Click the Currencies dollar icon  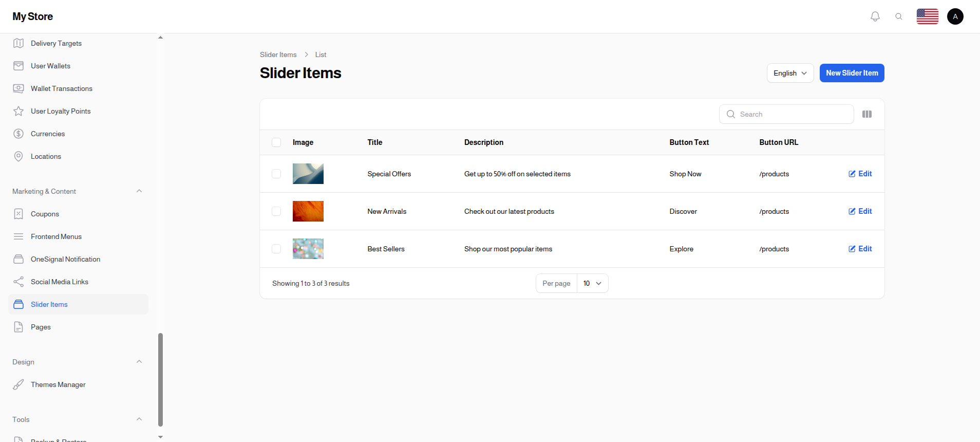coord(18,134)
